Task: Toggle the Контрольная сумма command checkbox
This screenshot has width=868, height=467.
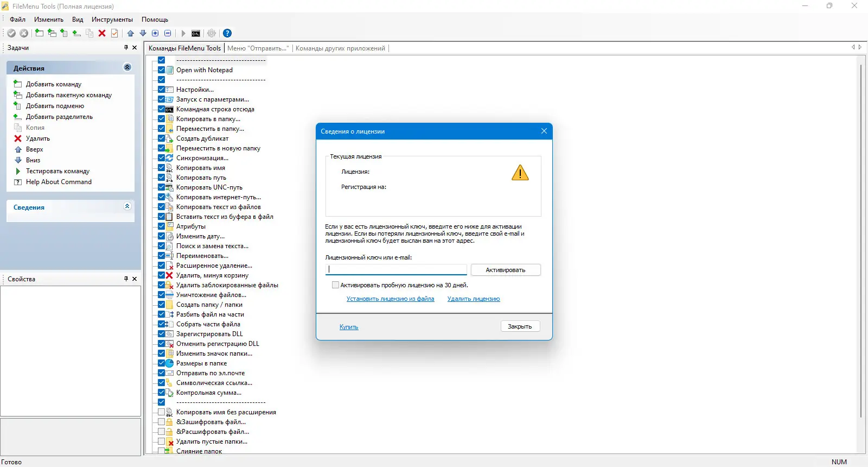Action: [161, 393]
